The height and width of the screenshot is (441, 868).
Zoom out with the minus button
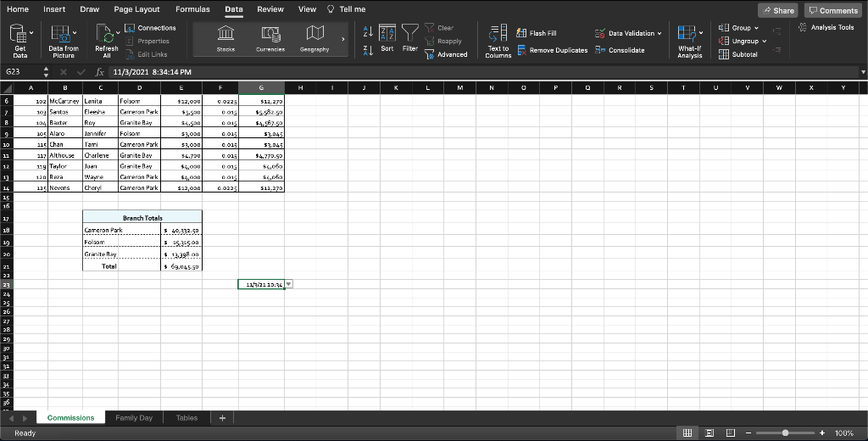(x=748, y=433)
